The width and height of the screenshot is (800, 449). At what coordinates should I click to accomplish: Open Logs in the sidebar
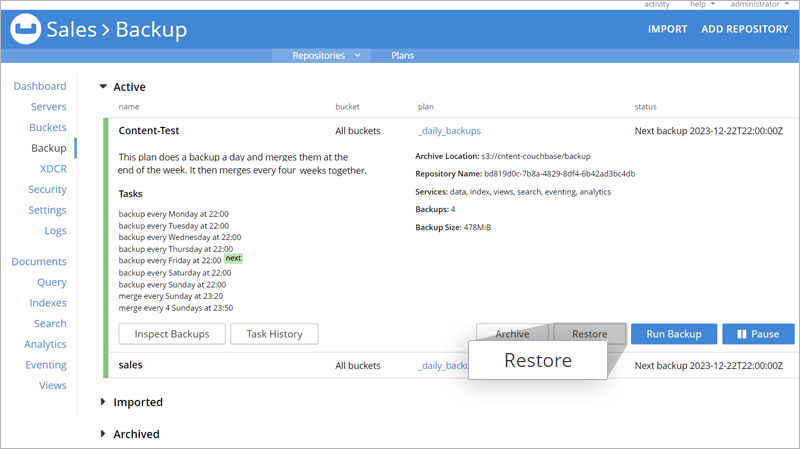(x=55, y=231)
